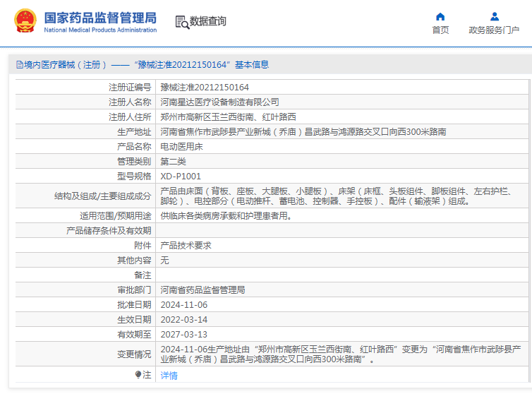
Task: Select registrant address 郑州市高新区玉兰西街南、红叶路西
Action: tap(228, 117)
